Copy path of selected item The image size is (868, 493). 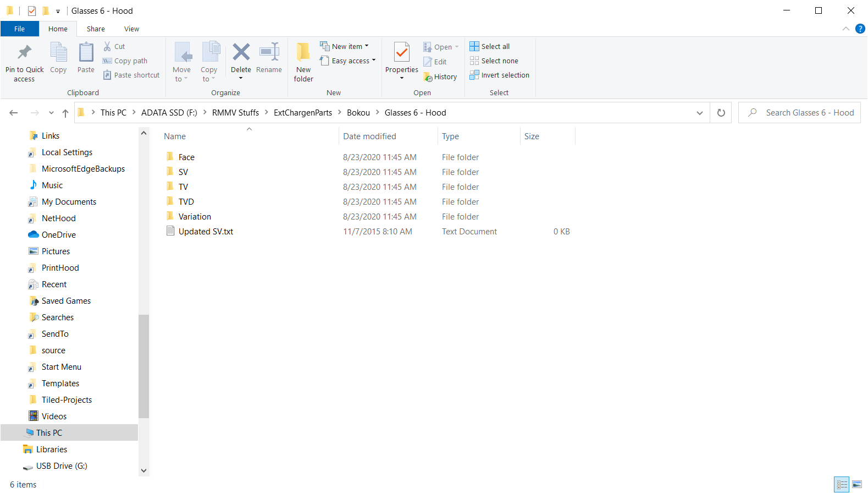pos(125,61)
